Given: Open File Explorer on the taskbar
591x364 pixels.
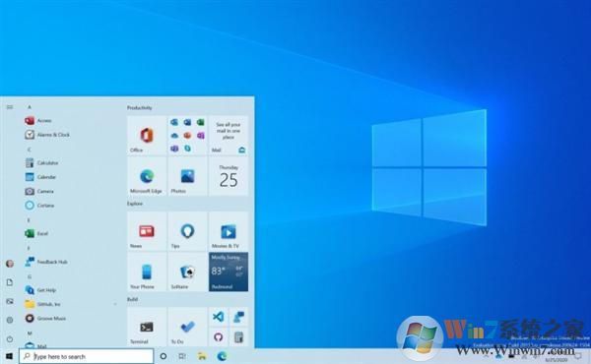Looking at the screenshot, I should (x=202, y=356).
